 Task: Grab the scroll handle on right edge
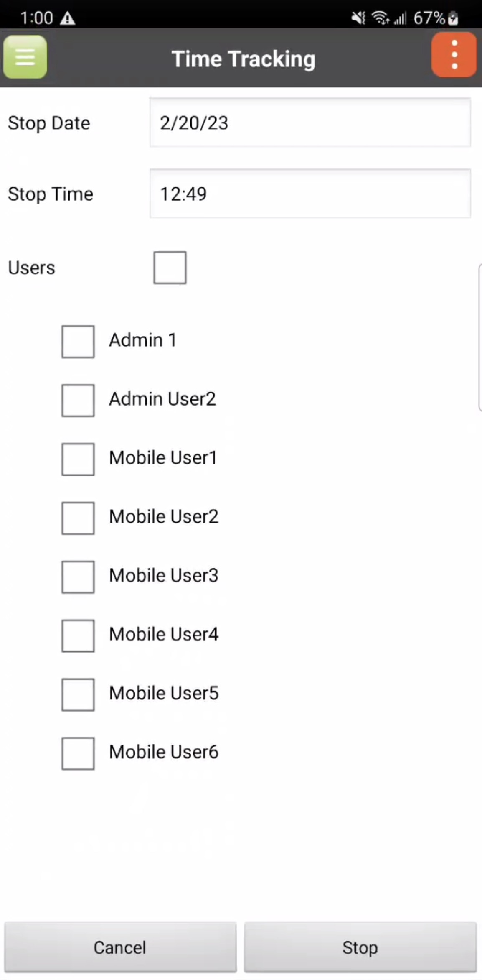click(479, 337)
